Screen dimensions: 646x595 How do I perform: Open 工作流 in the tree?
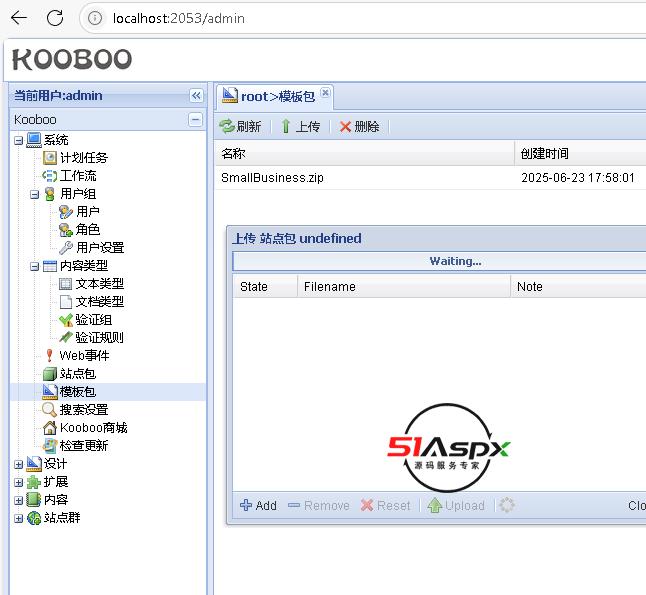click(x=78, y=176)
